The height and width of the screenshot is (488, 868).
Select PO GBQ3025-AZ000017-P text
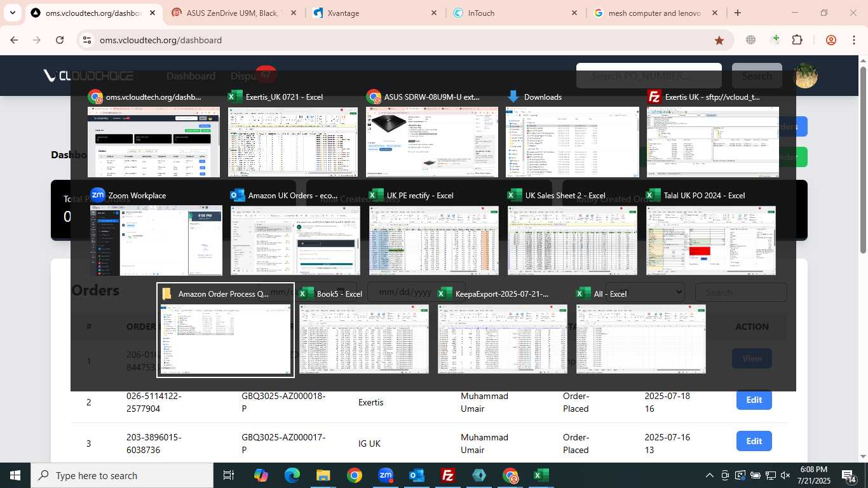(283, 444)
